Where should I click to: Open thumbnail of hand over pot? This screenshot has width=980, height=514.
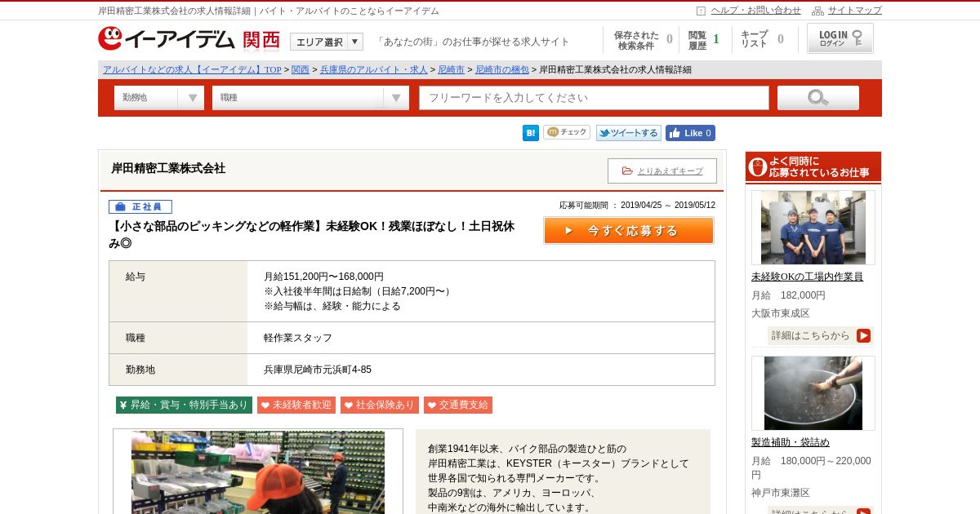coord(813,393)
